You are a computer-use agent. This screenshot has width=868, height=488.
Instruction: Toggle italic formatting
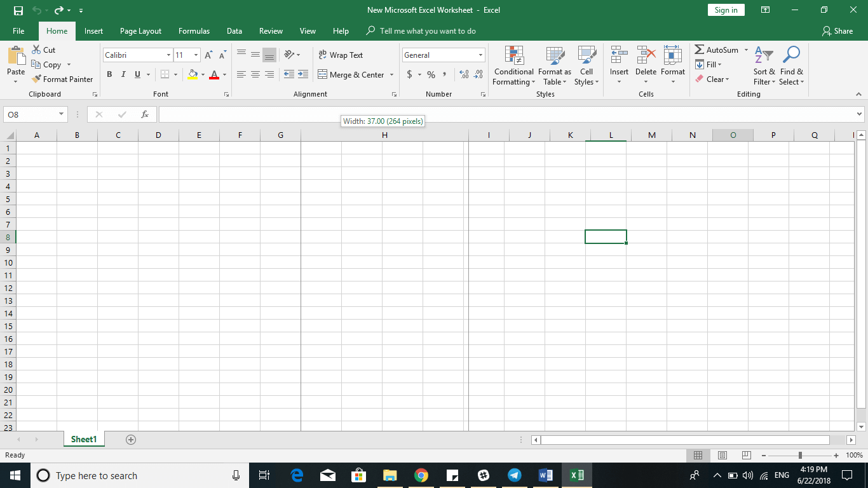(123, 74)
